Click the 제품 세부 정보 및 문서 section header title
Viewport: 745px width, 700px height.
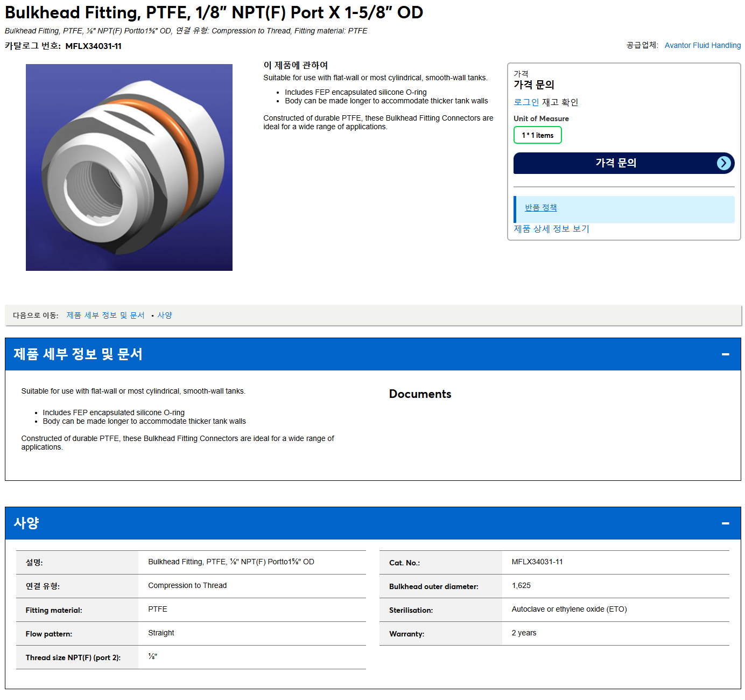78,354
